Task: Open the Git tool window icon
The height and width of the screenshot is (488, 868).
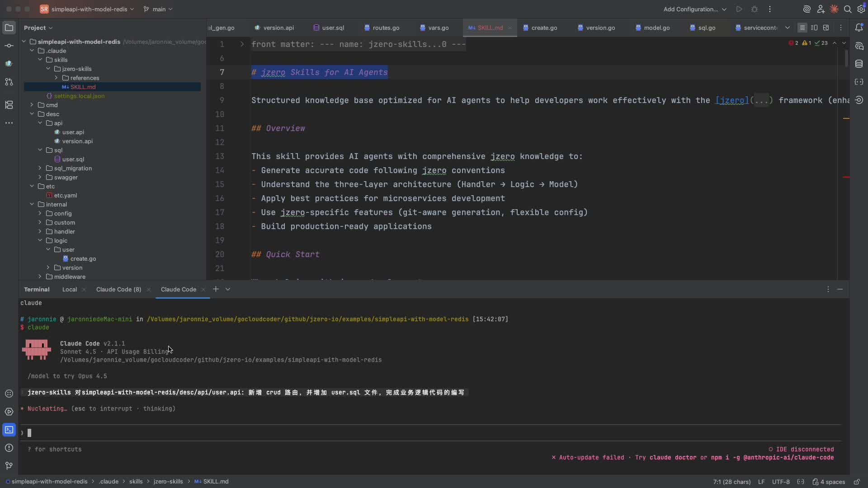Action: (9, 466)
